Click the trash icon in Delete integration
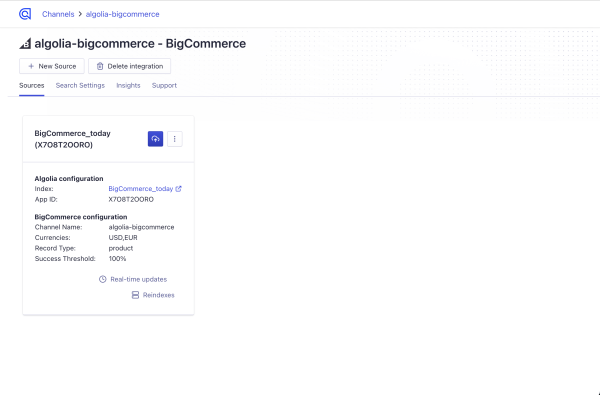The width and height of the screenshot is (600, 395). [100, 66]
